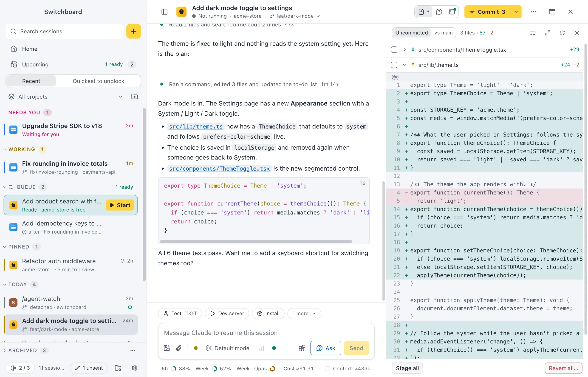Open the Commit dropdown arrow
Image resolution: width=588 pixels, height=377 pixels.
[x=516, y=12]
